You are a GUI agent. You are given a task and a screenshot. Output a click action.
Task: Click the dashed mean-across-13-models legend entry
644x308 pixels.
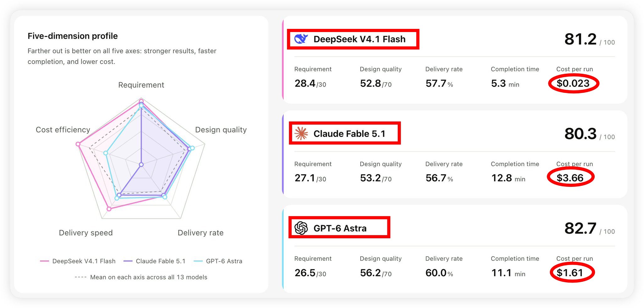(x=141, y=277)
